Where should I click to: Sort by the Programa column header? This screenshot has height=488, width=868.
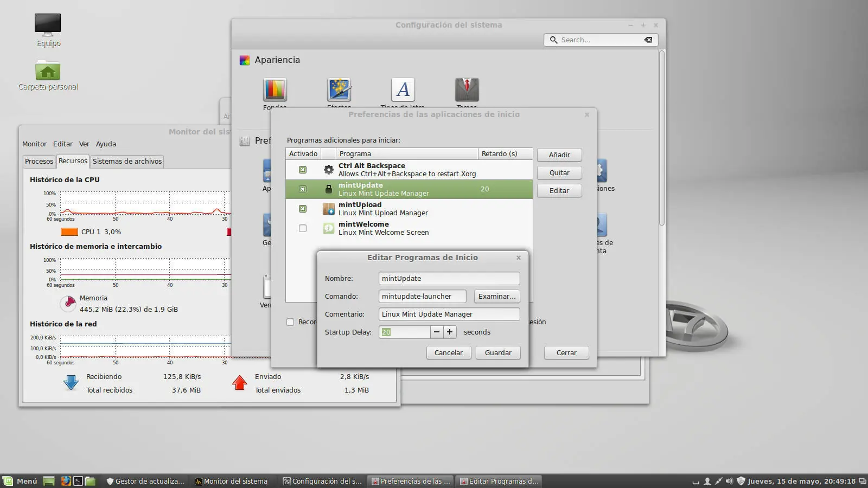tap(407, 153)
